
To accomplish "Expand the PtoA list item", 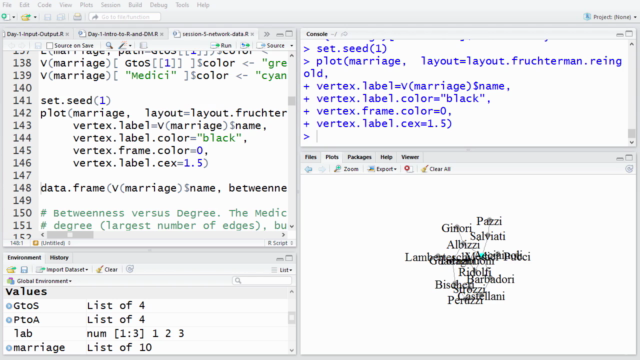I will pos(9,320).
